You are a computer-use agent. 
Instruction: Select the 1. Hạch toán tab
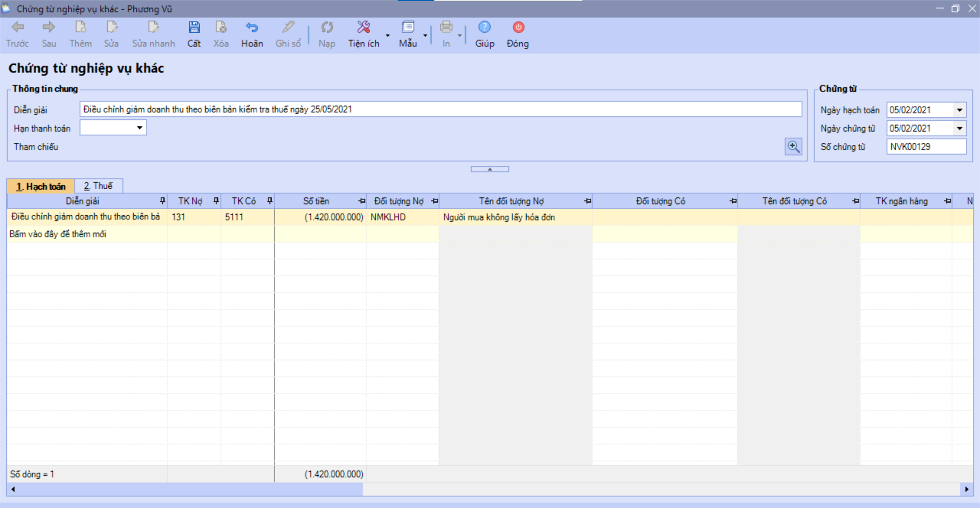coord(41,187)
